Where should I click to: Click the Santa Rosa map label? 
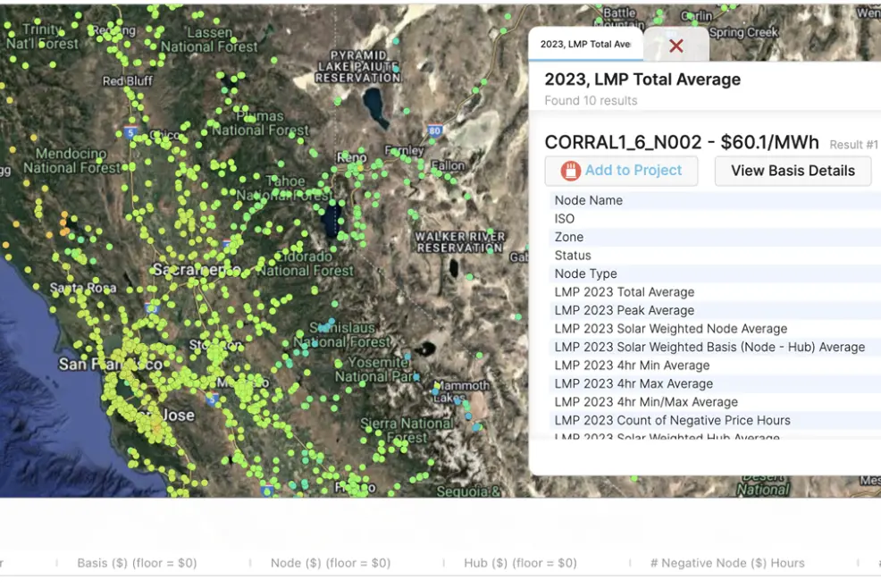[x=83, y=288]
